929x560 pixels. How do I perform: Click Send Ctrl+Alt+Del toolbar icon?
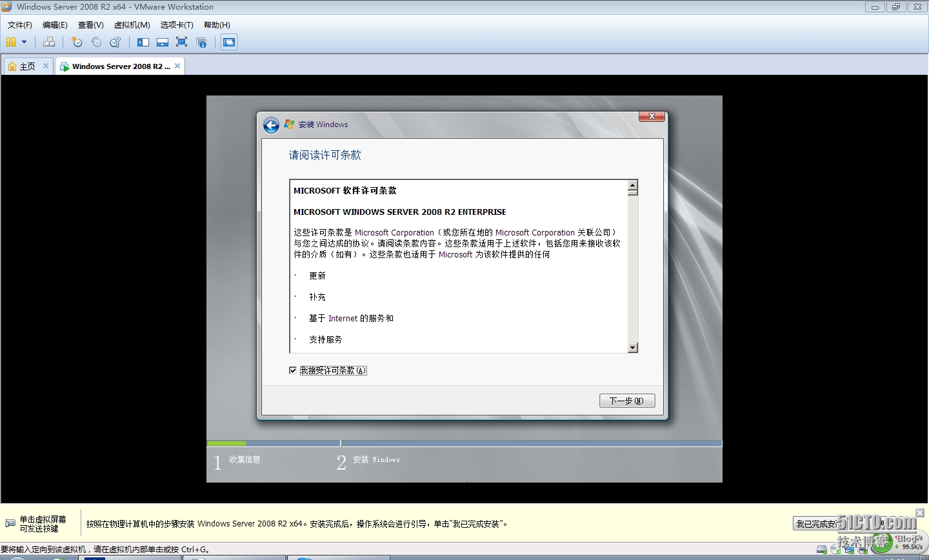[49, 42]
